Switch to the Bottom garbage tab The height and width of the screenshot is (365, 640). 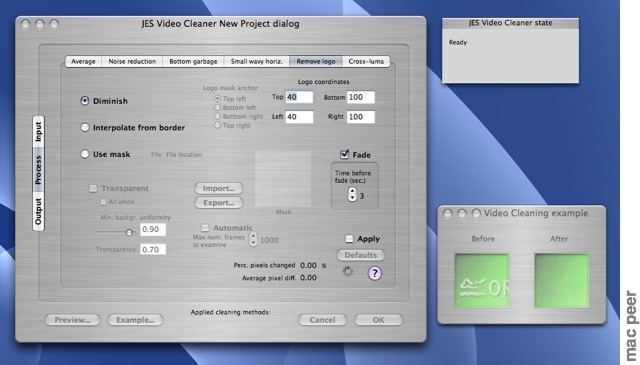pyautogui.click(x=193, y=61)
